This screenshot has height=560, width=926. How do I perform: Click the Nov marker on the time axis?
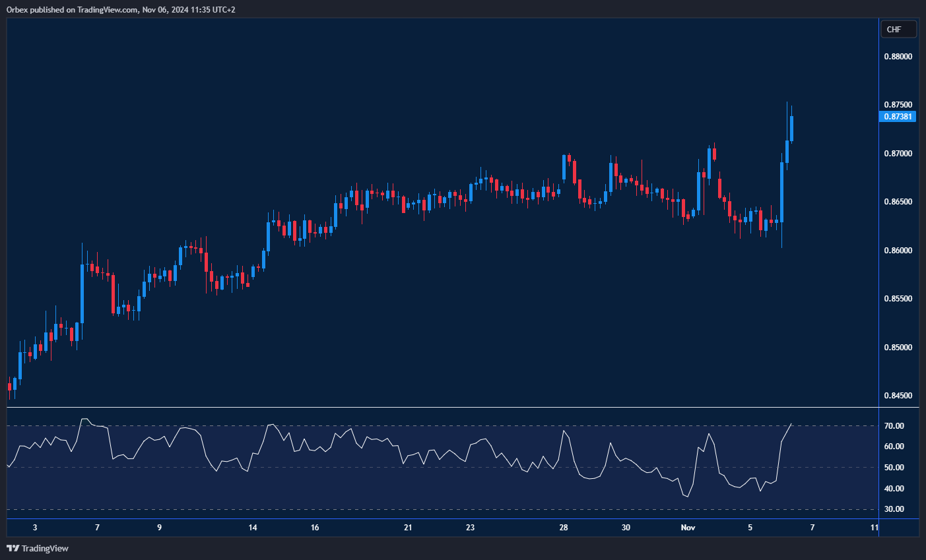688,528
